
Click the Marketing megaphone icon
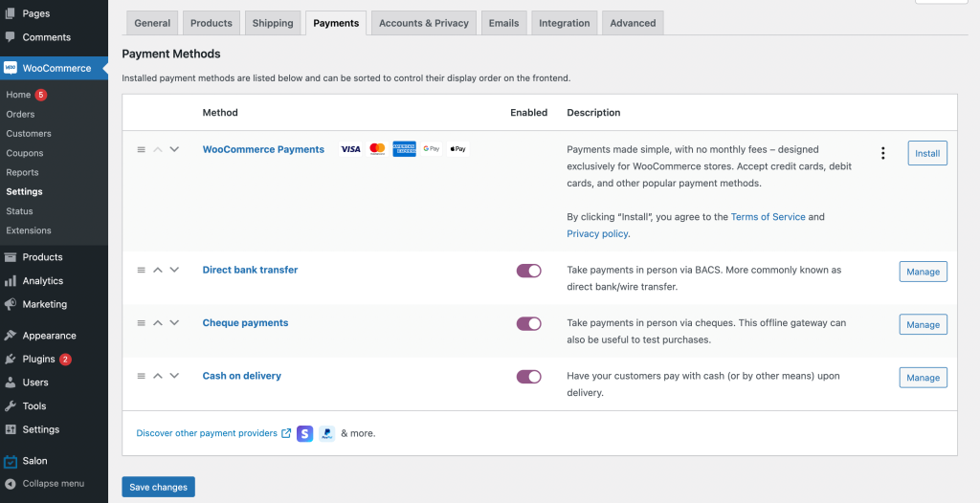tap(10, 304)
